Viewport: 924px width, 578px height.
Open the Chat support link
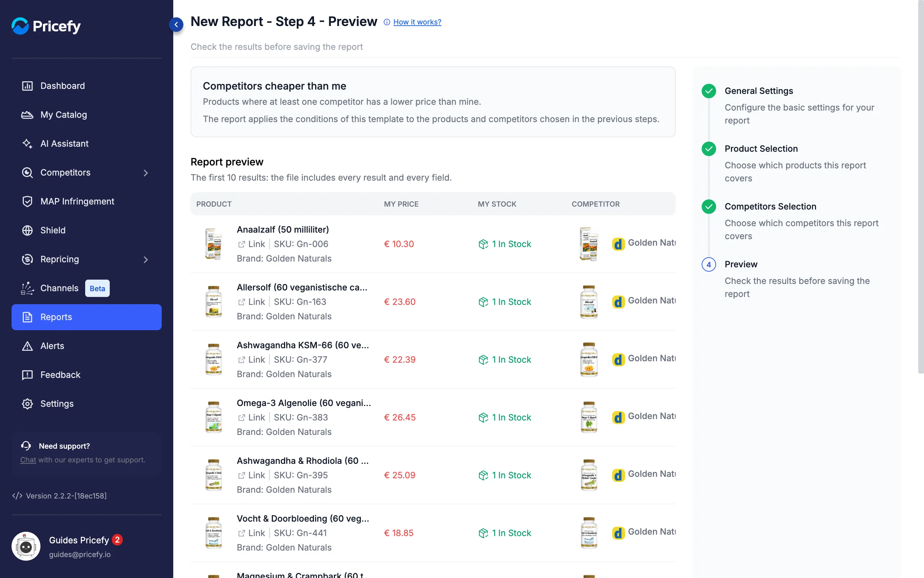click(x=28, y=460)
